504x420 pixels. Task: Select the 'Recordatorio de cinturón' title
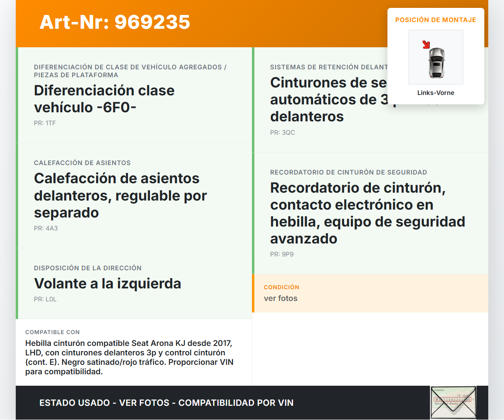click(368, 213)
